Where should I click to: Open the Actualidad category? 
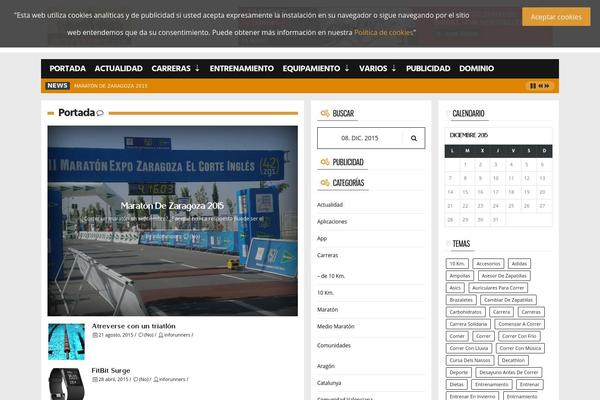click(330, 205)
